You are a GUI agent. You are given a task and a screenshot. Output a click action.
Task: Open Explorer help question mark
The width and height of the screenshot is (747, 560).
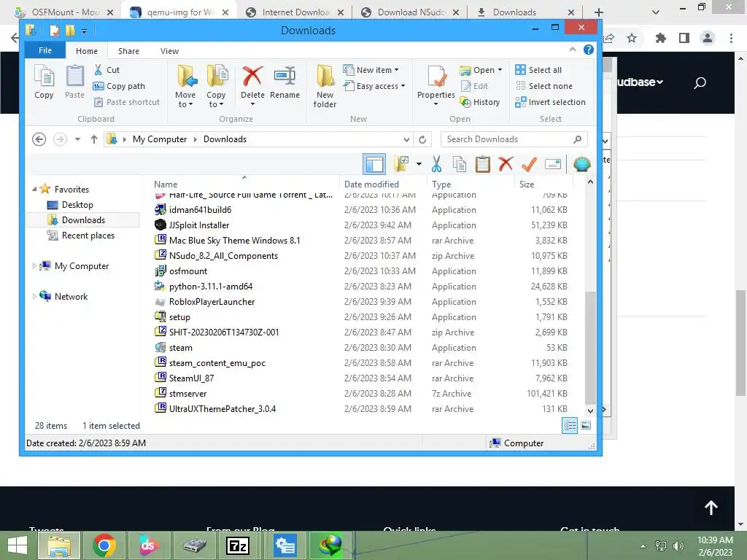pos(589,50)
